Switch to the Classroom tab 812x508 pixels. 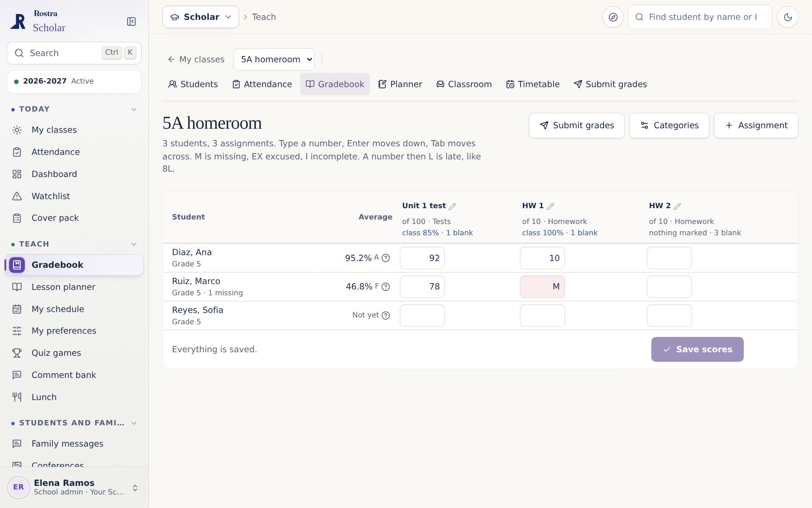[x=464, y=84]
